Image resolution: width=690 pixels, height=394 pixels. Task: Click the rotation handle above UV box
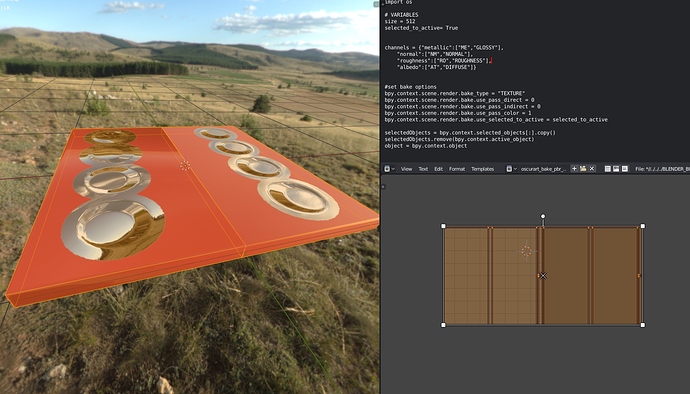pyautogui.click(x=543, y=216)
